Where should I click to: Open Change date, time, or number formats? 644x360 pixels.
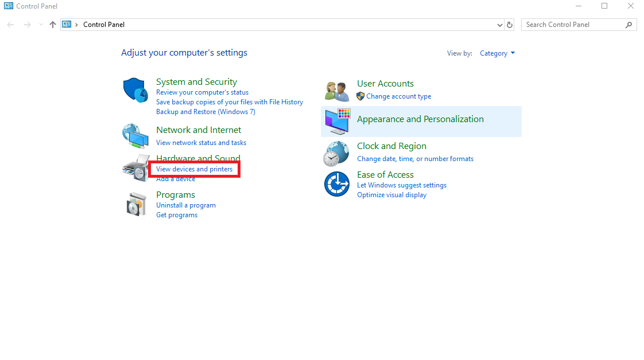point(415,159)
